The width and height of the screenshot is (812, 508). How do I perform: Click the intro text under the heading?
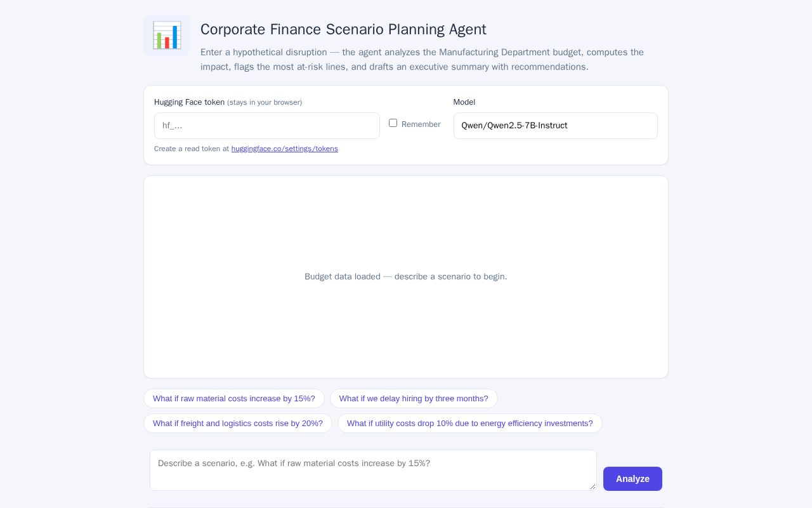coord(422,60)
